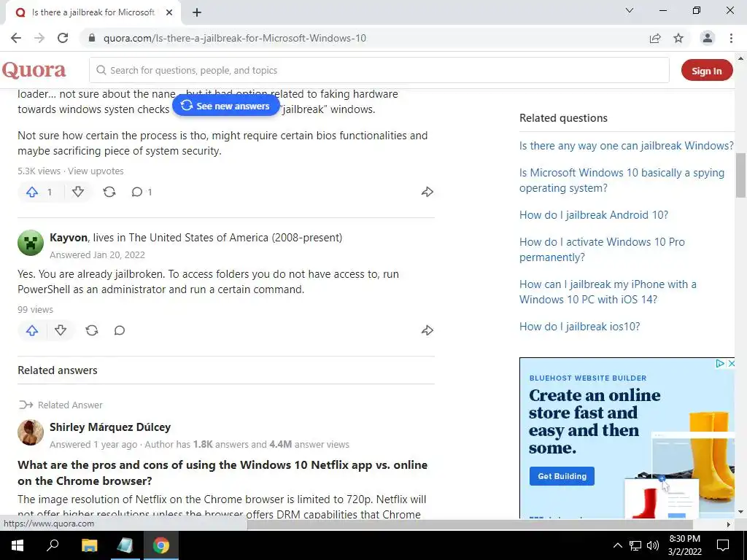The image size is (747, 560).
Task: Share the 5.3K views answer via arrow icon
Action: pyautogui.click(x=427, y=192)
